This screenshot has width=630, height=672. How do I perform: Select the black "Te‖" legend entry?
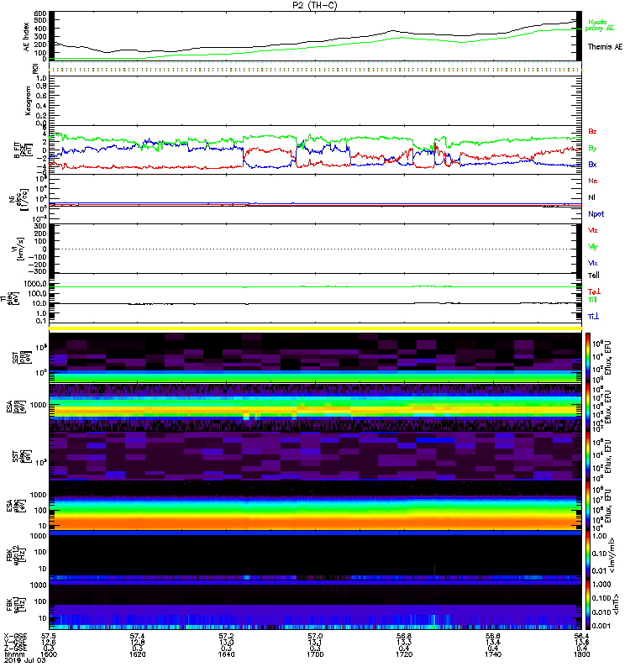(x=594, y=276)
